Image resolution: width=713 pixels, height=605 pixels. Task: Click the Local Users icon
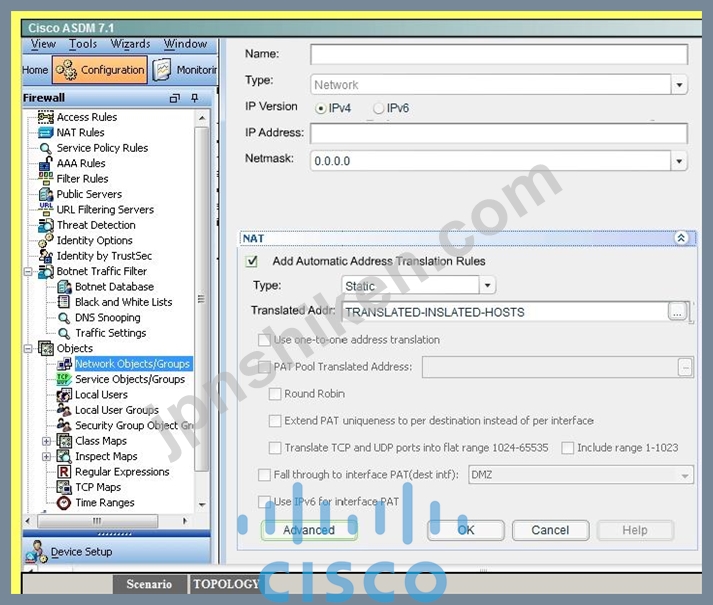click(x=64, y=395)
